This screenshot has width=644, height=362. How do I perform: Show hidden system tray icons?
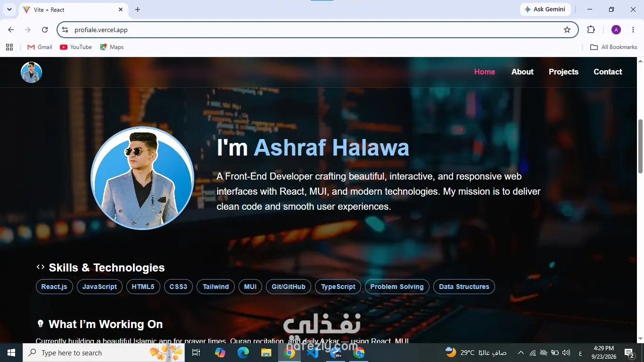(x=520, y=353)
